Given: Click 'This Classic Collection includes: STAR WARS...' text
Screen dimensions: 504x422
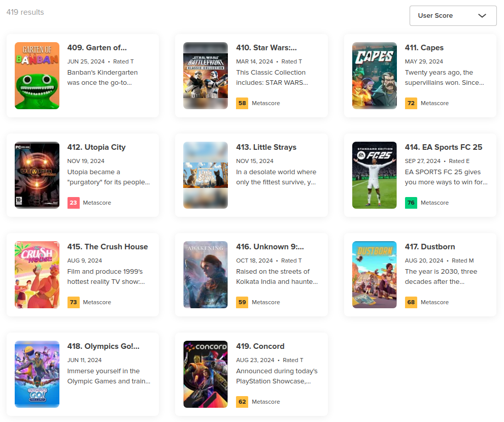Looking at the screenshot, I should [x=272, y=78].
